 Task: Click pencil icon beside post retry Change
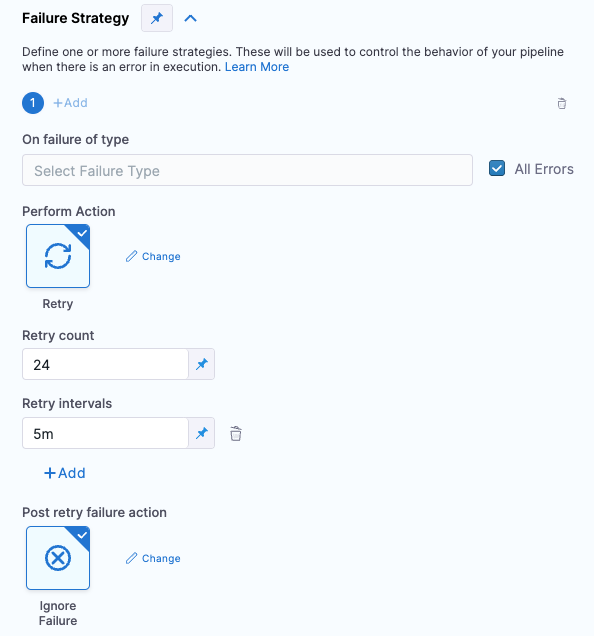(x=131, y=559)
